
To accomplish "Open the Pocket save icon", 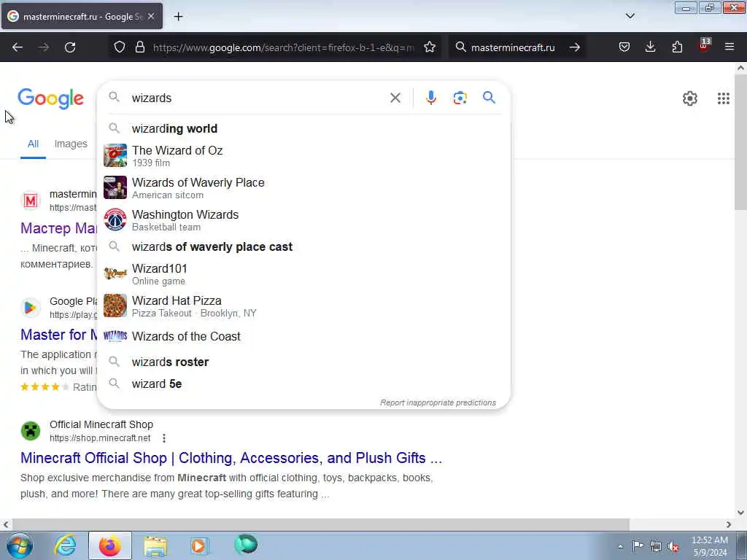I will [x=624, y=47].
